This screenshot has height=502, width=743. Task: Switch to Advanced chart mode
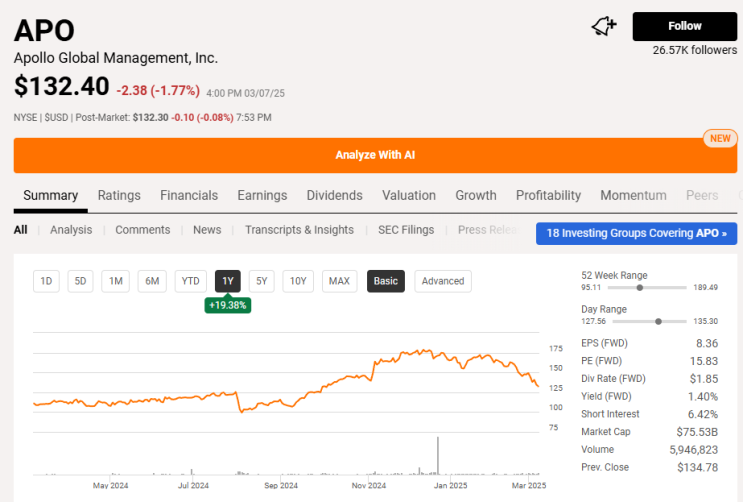(442, 281)
